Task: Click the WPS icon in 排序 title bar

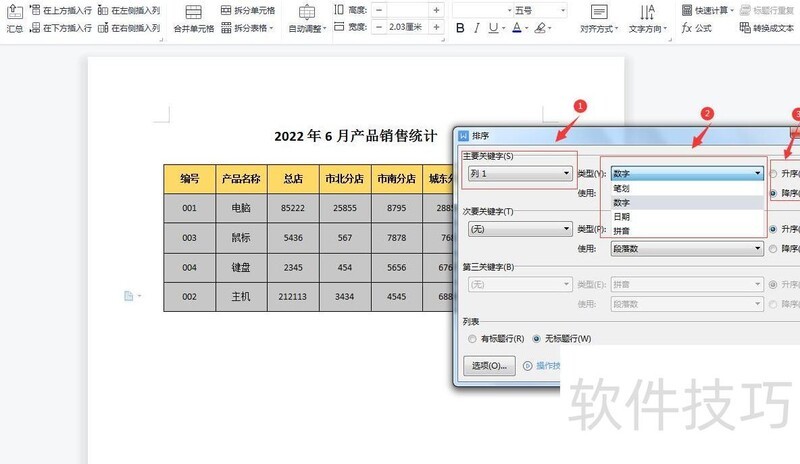Action: click(463, 136)
